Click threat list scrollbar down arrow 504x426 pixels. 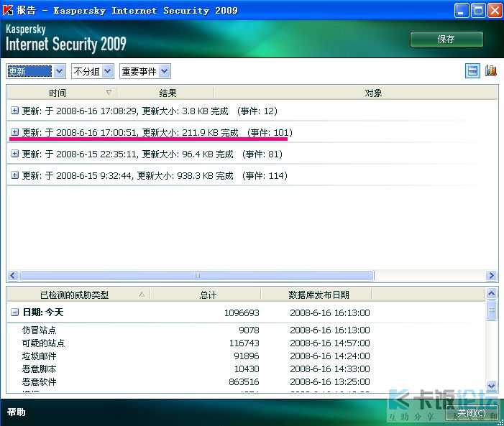click(492, 386)
